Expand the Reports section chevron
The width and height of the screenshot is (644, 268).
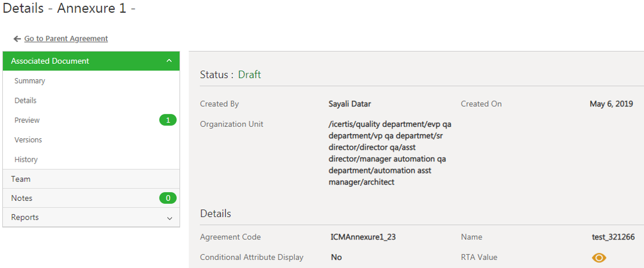(169, 218)
